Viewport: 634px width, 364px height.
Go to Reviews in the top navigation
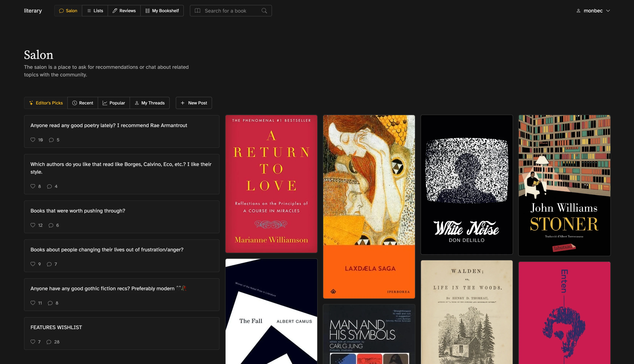point(124,11)
